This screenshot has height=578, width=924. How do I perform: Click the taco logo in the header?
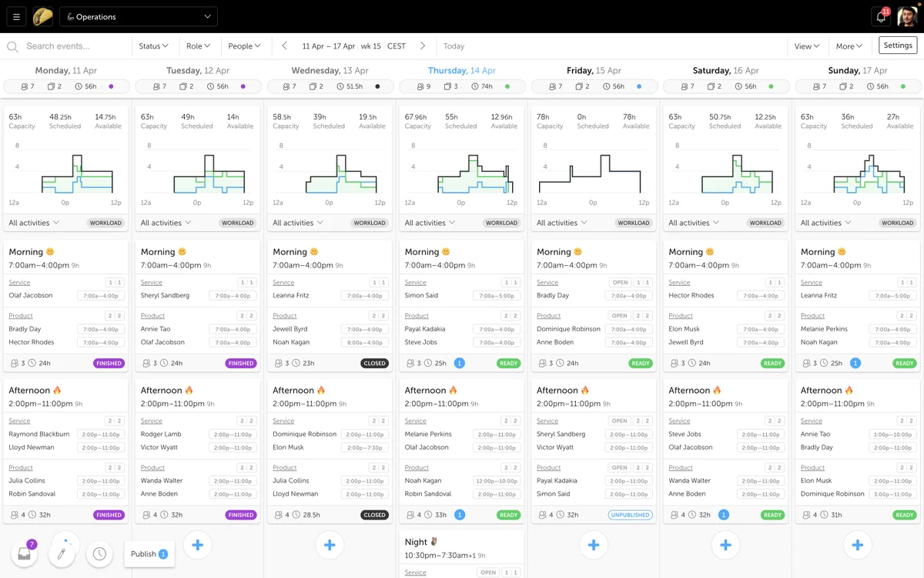[x=42, y=16]
